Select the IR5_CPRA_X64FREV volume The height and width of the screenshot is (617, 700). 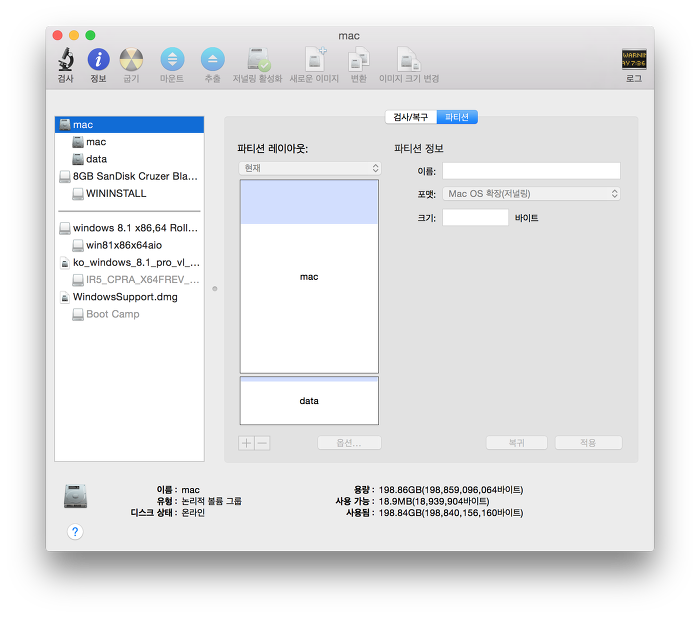[x=129, y=280]
